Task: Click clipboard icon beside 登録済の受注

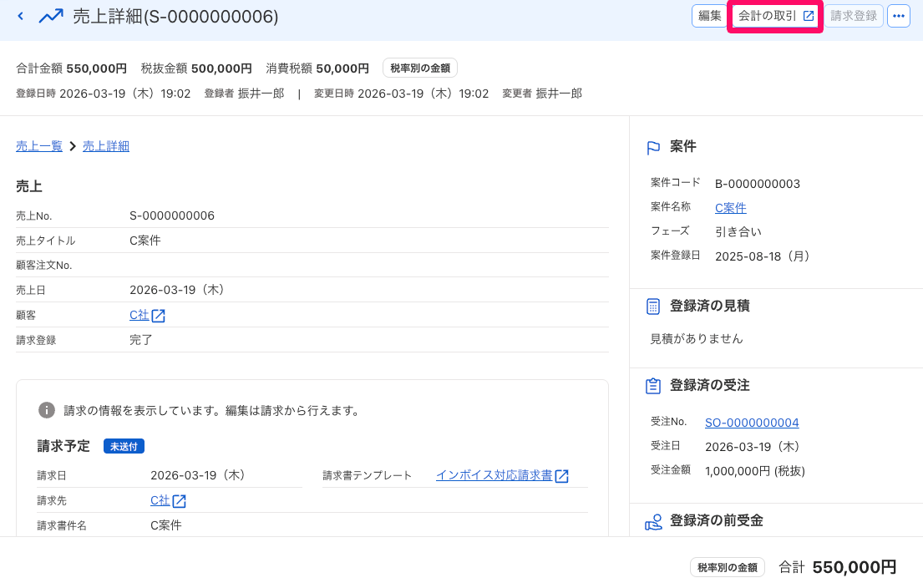Action: [x=653, y=386]
